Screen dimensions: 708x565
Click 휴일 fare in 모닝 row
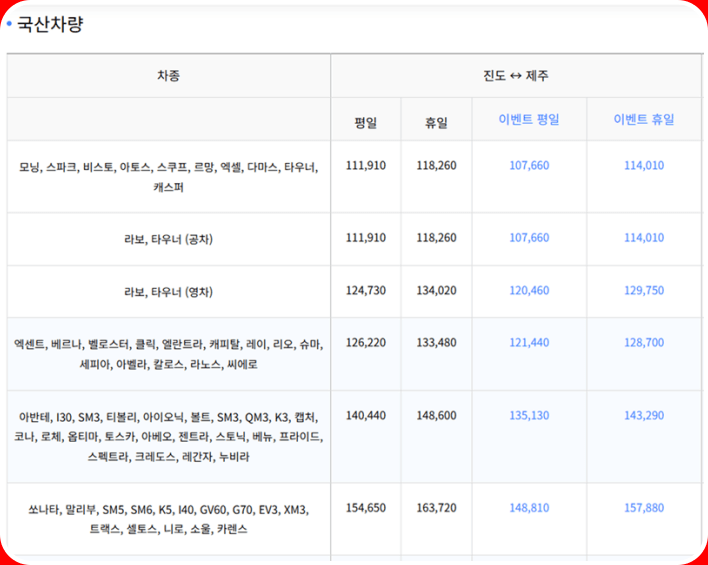tap(436, 165)
